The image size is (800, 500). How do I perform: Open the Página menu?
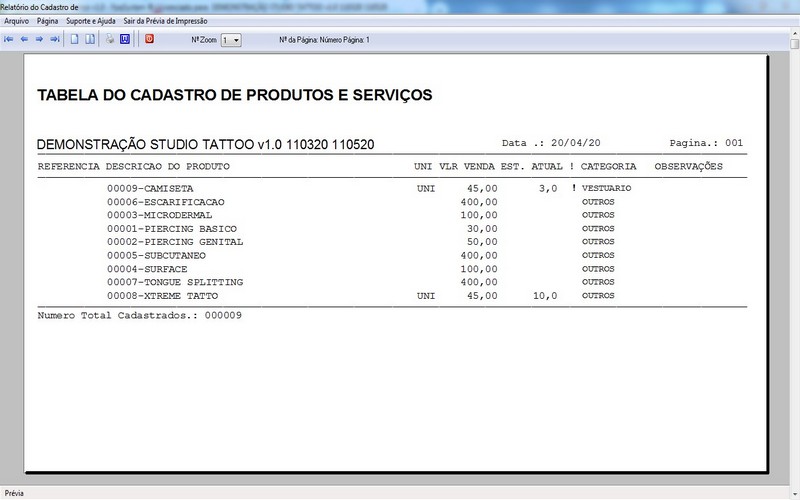pos(47,21)
